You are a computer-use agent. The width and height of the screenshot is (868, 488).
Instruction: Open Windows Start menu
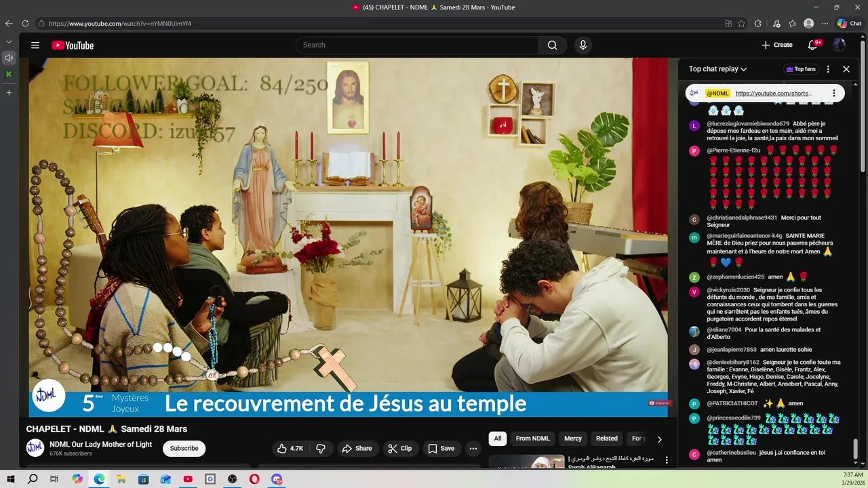click(x=11, y=479)
